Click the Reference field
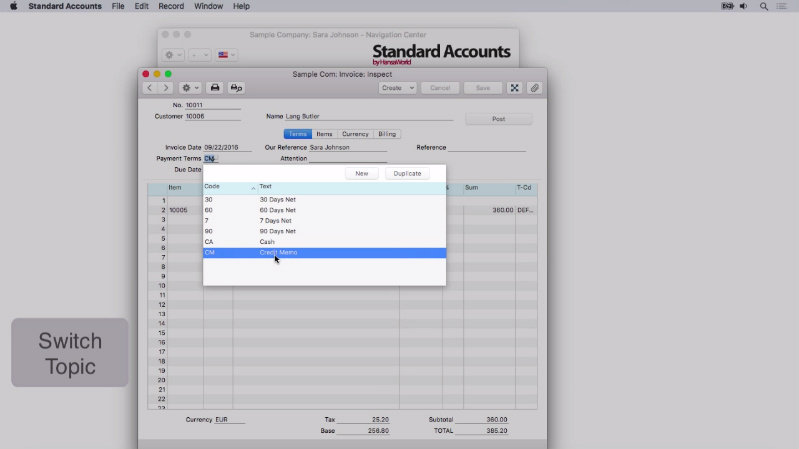 tap(487, 147)
